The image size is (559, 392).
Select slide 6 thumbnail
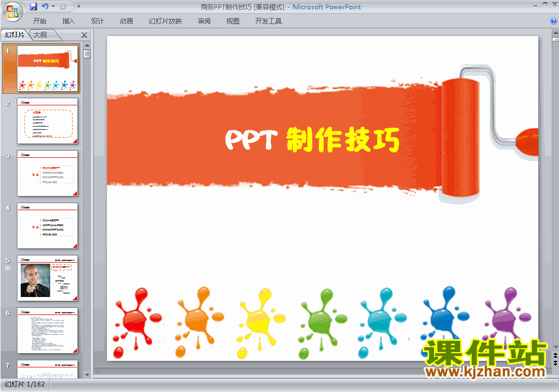click(x=47, y=331)
